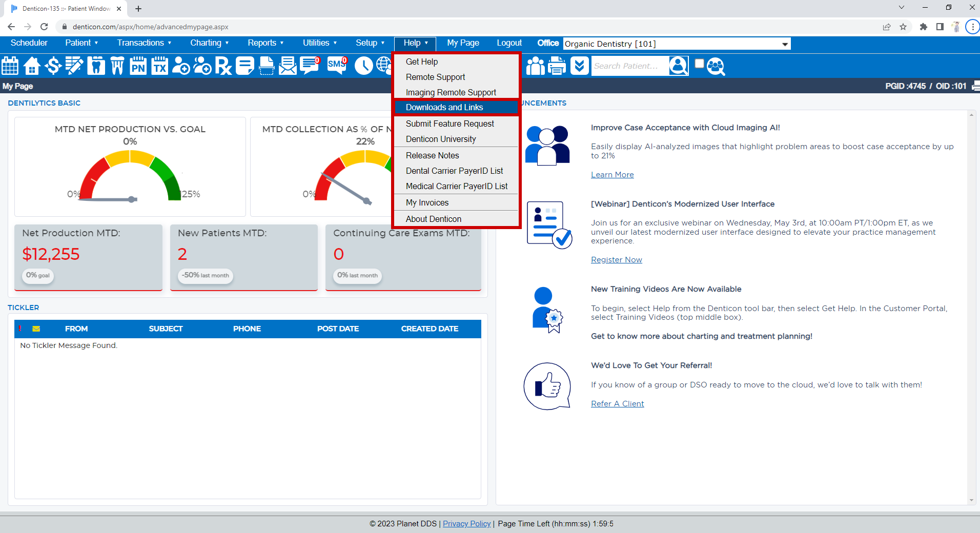Viewport: 980px width, 533px height.
Task: Click the yellow envelope Tickler column header
Action: tap(36, 329)
